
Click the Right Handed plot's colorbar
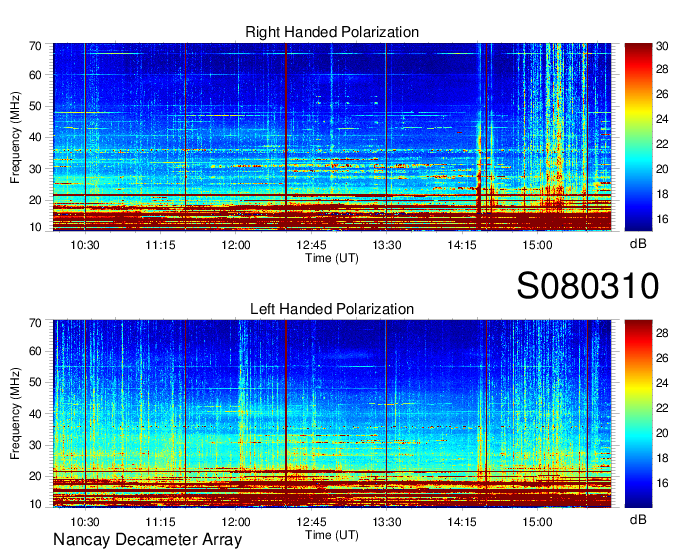(x=638, y=137)
